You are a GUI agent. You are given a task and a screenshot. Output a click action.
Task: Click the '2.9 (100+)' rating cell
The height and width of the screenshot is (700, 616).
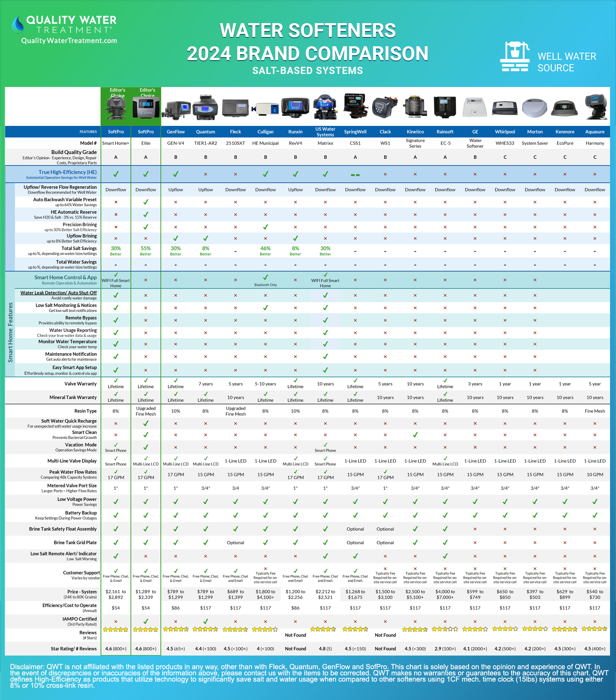pos(445,649)
